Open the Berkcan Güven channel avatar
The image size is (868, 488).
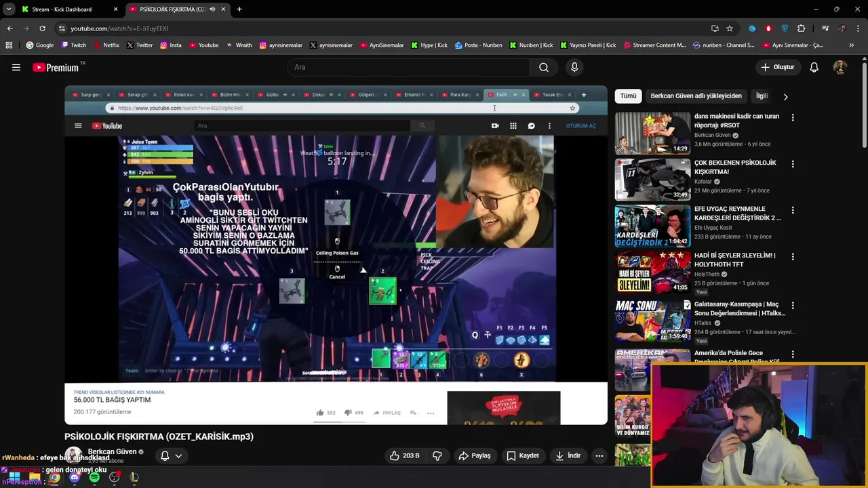pyautogui.click(x=73, y=455)
